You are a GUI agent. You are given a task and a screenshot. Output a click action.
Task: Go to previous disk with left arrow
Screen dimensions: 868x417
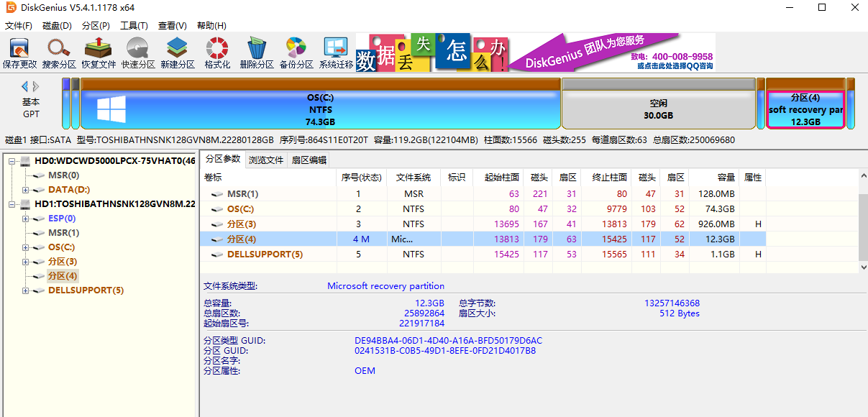coord(25,86)
